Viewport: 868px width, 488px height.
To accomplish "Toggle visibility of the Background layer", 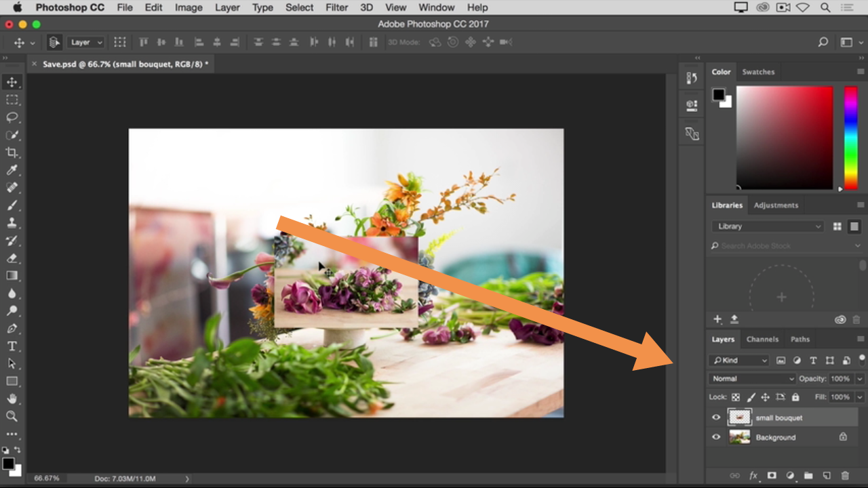I will click(716, 437).
